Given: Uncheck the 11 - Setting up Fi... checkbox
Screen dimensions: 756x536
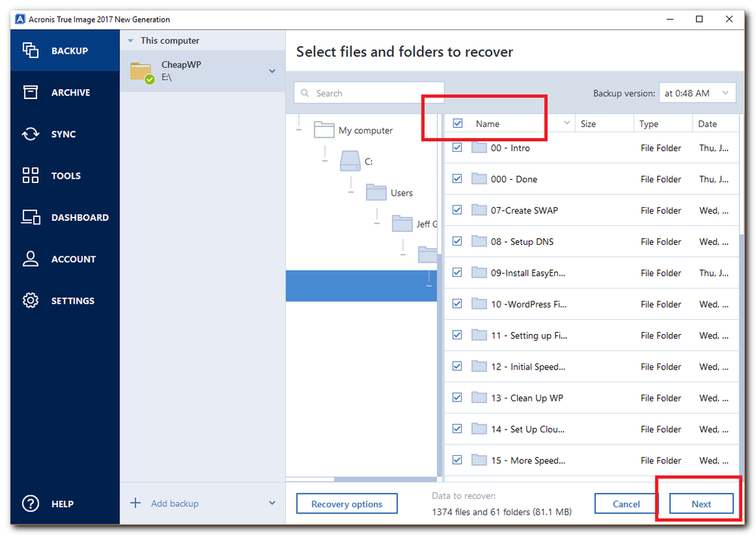Looking at the screenshot, I should (x=457, y=335).
